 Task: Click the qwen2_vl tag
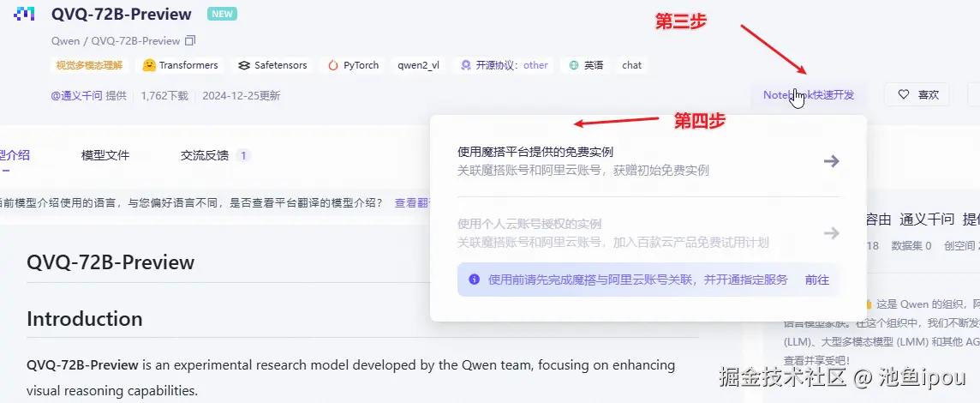coord(418,65)
